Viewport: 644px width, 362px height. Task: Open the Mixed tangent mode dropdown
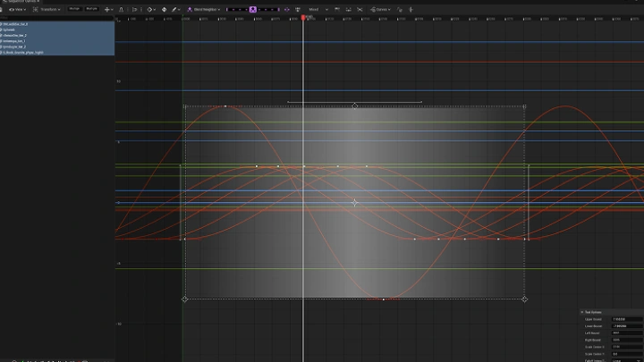click(x=318, y=10)
